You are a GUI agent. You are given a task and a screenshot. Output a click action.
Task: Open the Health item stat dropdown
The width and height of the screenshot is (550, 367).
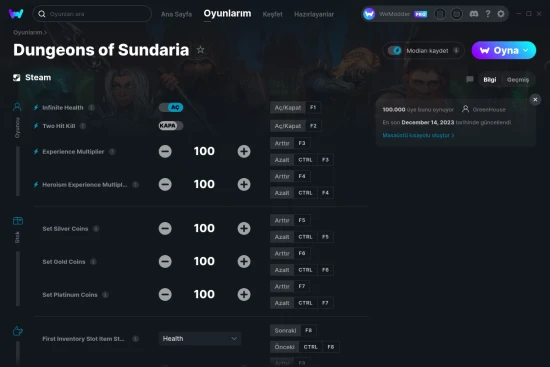click(x=200, y=339)
